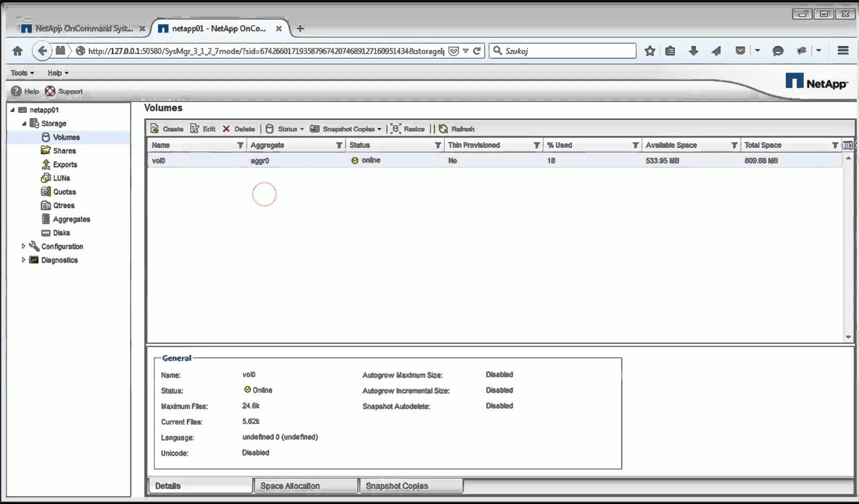Select Aggregates in the Storage tree

click(71, 219)
